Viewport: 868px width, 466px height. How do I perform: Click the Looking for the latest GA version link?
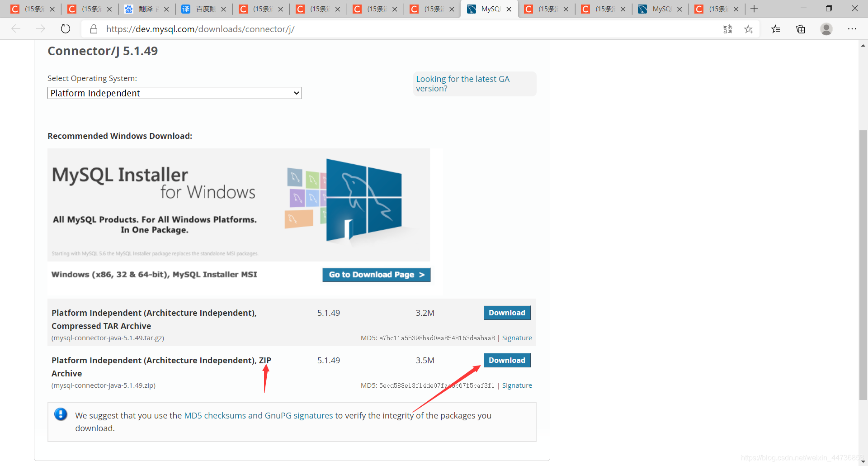pos(462,84)
